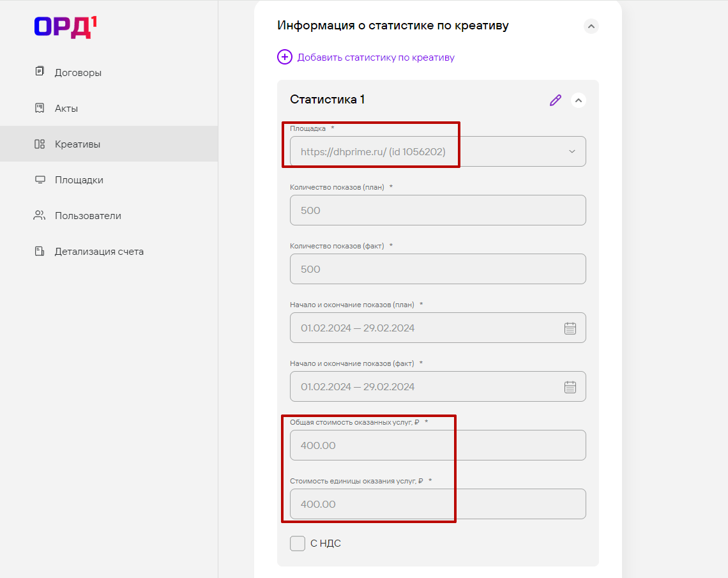Click the Общая стоимость оказанных услуг field

(x=437, y=445)
